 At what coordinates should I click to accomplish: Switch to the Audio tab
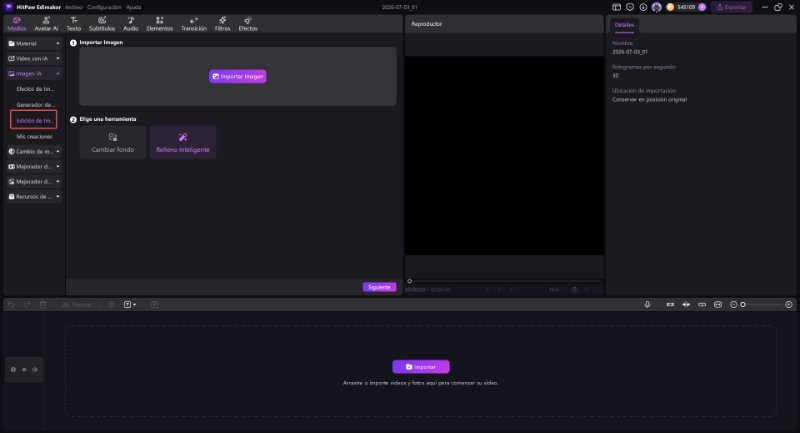[131, 24]
